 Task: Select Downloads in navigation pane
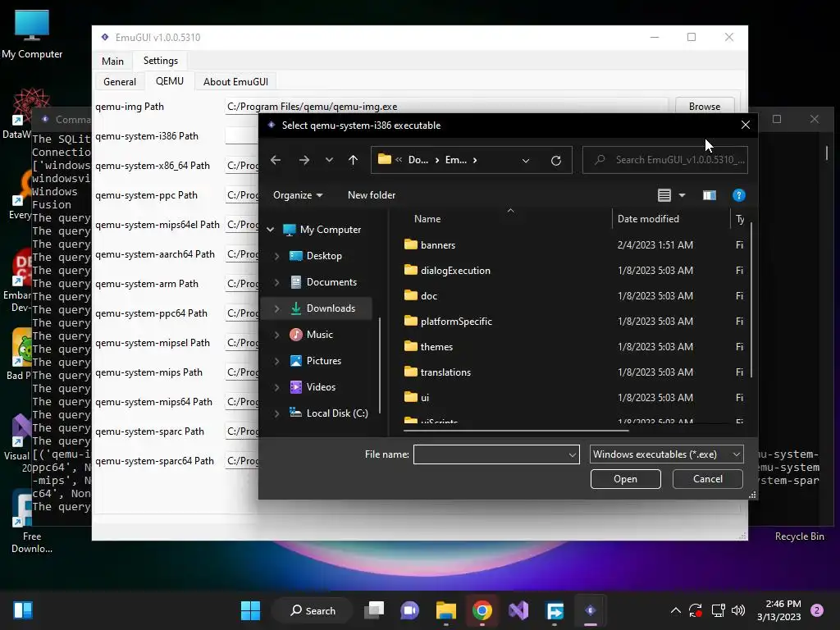pyautogui.click(x=330, y=308)
